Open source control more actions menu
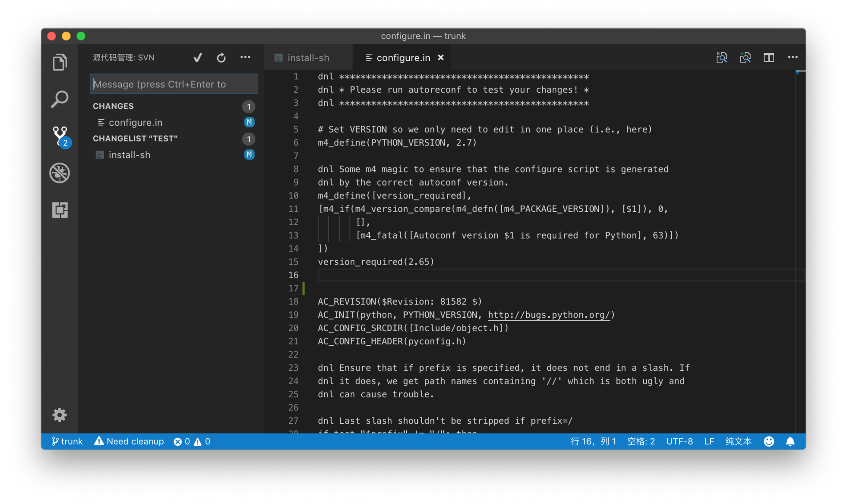The width and height of the screenshot is (847, 504). [245, 57]
